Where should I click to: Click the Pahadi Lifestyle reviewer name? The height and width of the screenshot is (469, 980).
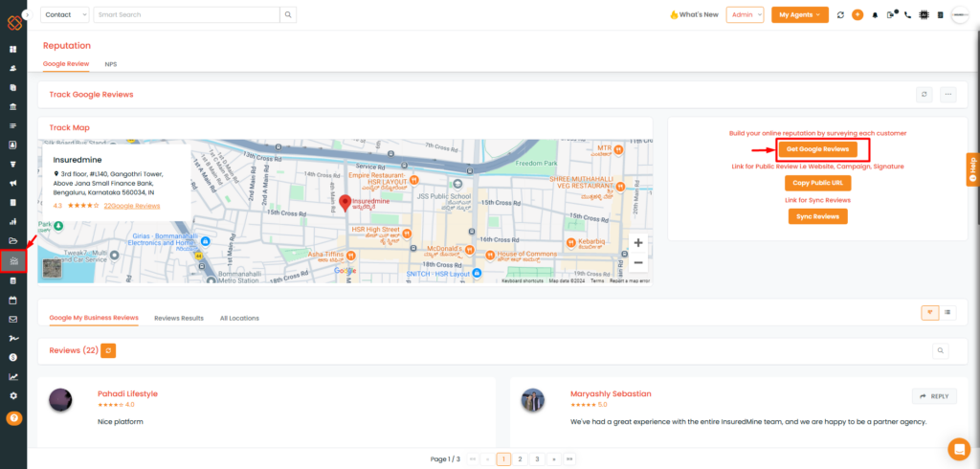[x=127, y=394]
